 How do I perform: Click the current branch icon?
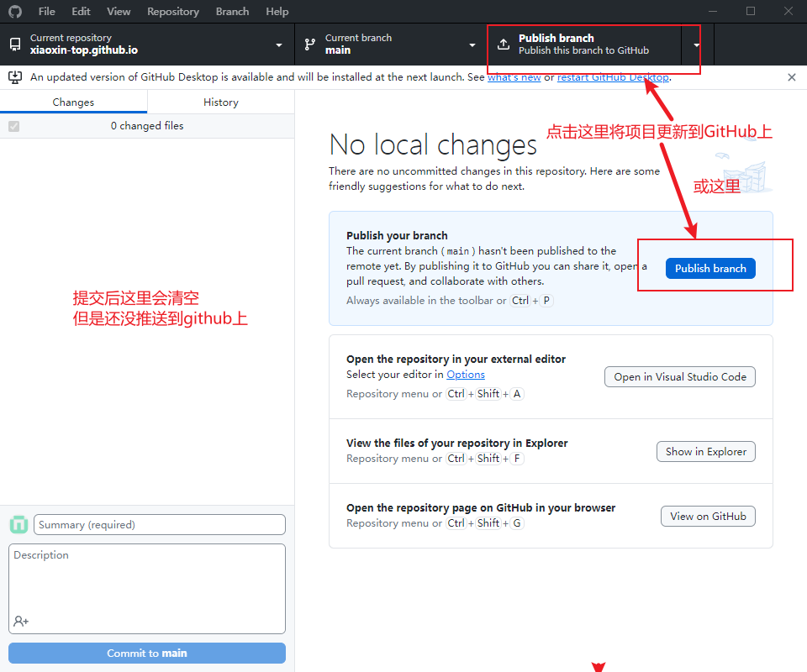click(310, 44)
